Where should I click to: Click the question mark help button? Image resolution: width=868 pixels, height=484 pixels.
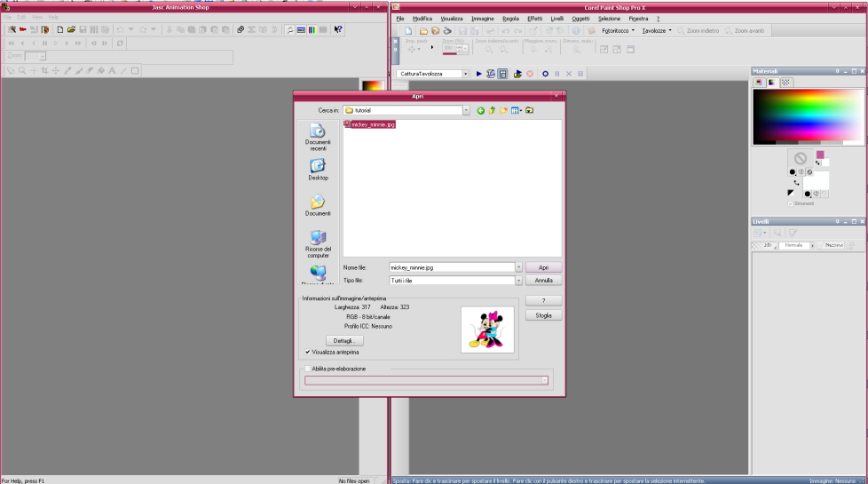pyautogui.click(x=543, y=301)
